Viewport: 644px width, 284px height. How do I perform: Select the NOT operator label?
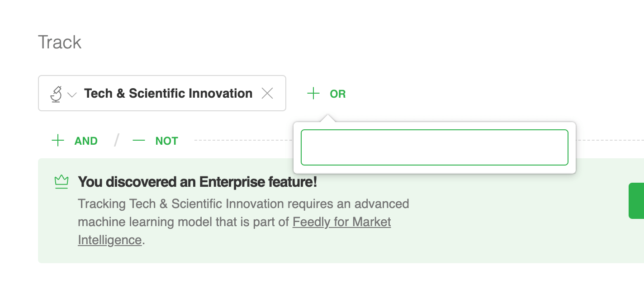166,141
